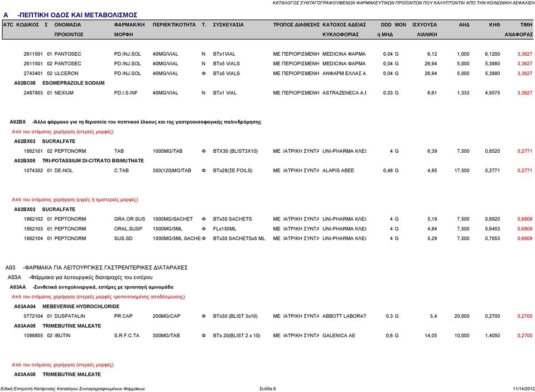The height and width of the screenshot is (392, 535).
Task: Click PEPTONORM in the GRA.OR.SUS row
Action: [x=70, y=219]
